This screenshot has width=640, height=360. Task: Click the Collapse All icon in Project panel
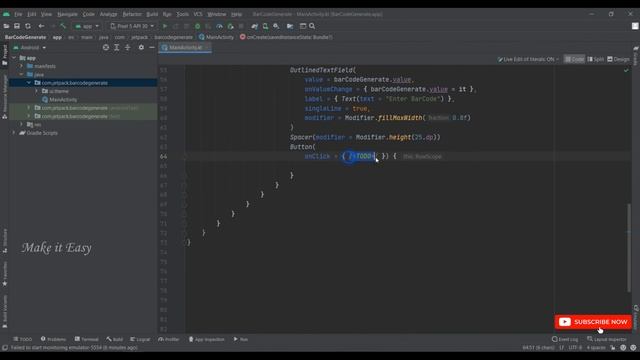click(127, 48)
